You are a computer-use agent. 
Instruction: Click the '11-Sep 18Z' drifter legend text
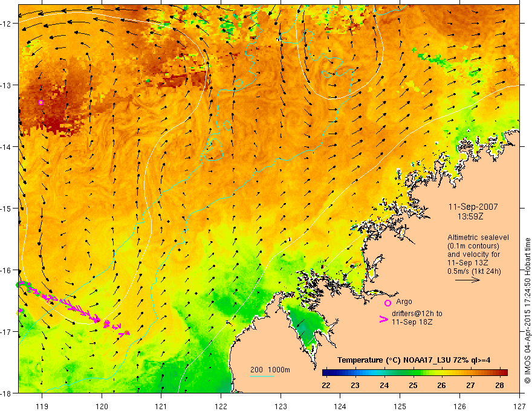tap(412, 322)
